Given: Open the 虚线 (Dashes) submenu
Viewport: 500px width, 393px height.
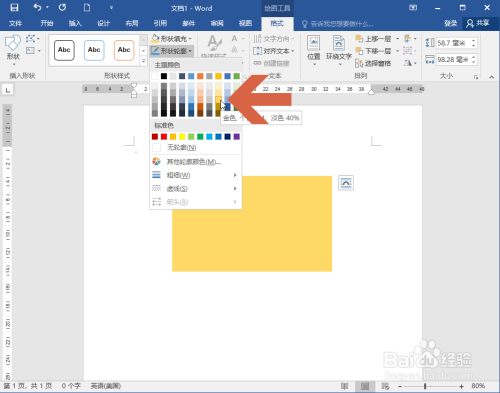Looking at the screenshot, I should [196, 189].
